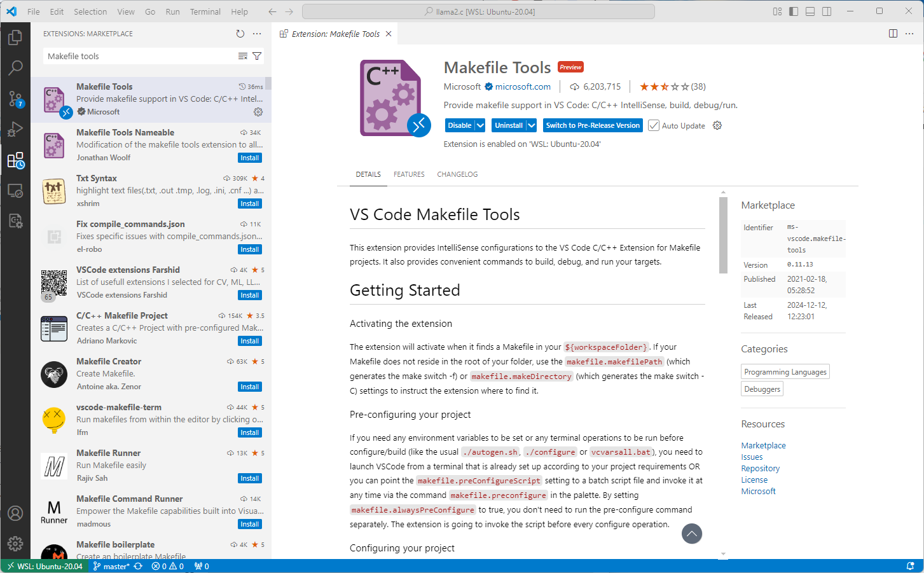
Task: Click the Programming Languages category
Action: tap(785, 371)
